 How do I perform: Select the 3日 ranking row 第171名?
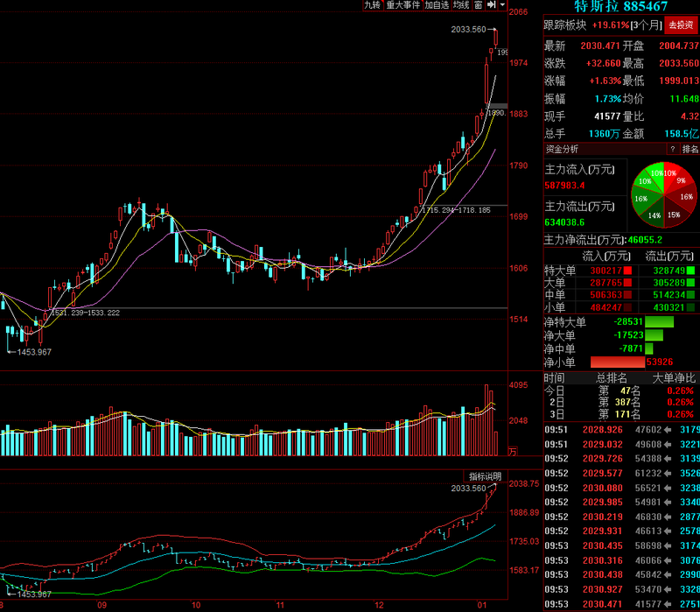coord(621,414)
